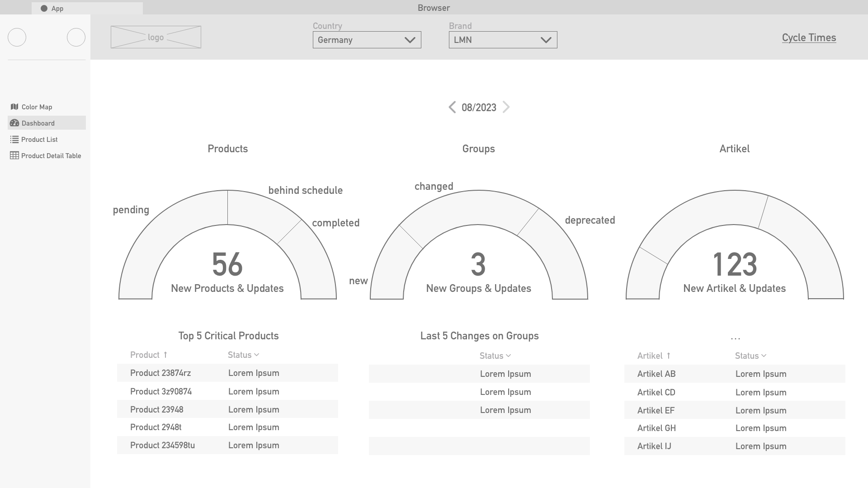Image resolution: width=868 pixels, height=488 pixels.
Task: Click the Color Map icon in sidebar
Action: 14,107
